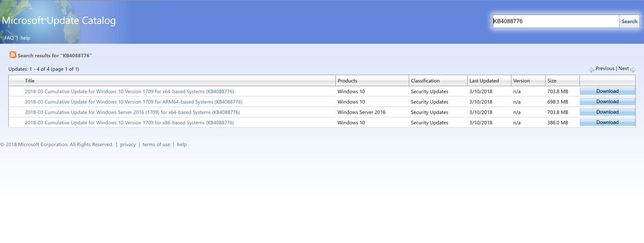Click Security Updates cell in ARM64 row
The image size is (644, 243).
[x=429, y=102]
